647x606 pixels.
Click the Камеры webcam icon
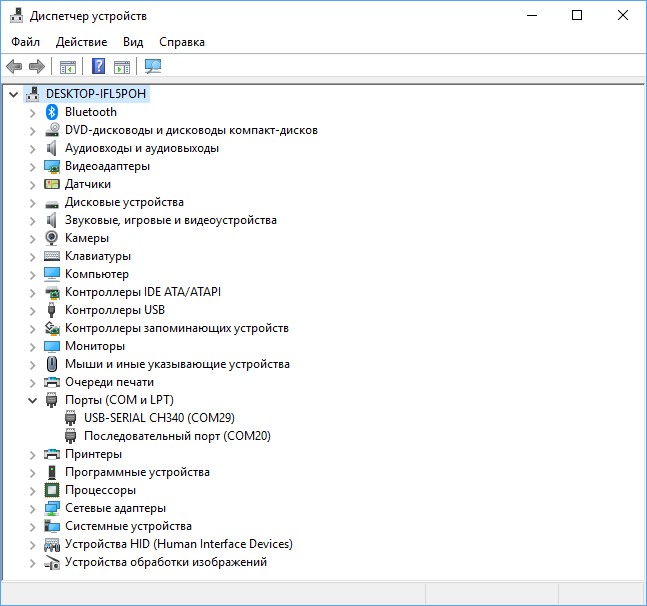(x=52, y=238)
